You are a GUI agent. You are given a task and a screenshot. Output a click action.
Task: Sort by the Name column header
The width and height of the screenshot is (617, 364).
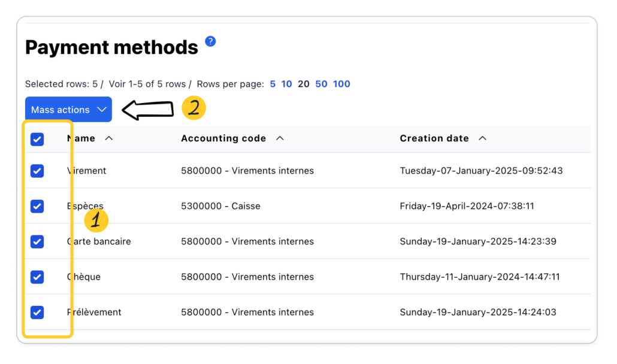[81, 138]
